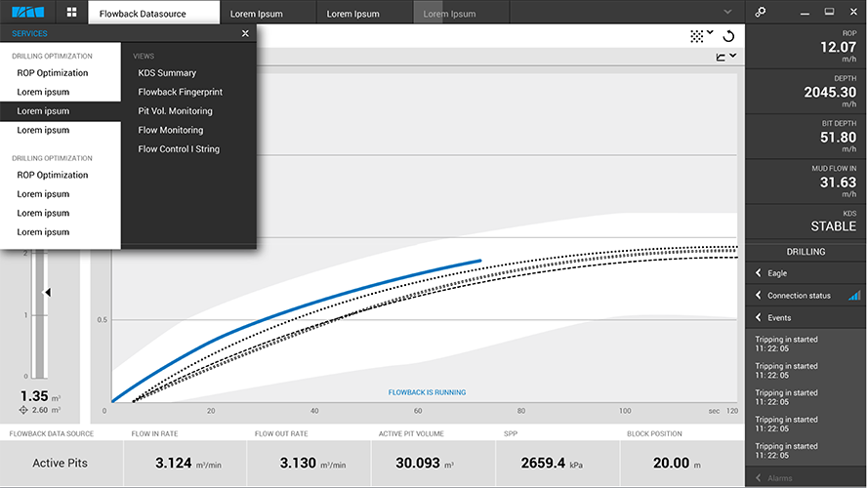Viewport: 868px width, 488px height.
Task: Click the KDS STABLE status tile
Action: click(806, 221)
